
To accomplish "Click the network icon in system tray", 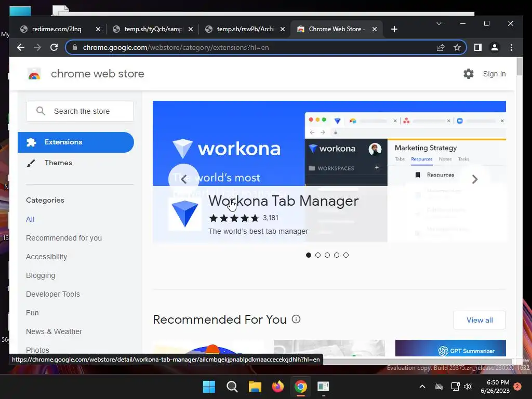I will point(455,387).
